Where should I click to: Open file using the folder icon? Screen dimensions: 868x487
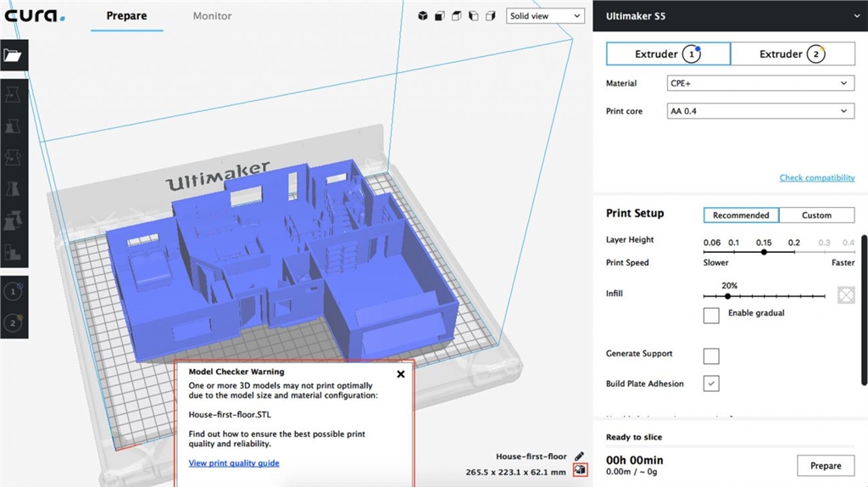[x=13, y=56]
